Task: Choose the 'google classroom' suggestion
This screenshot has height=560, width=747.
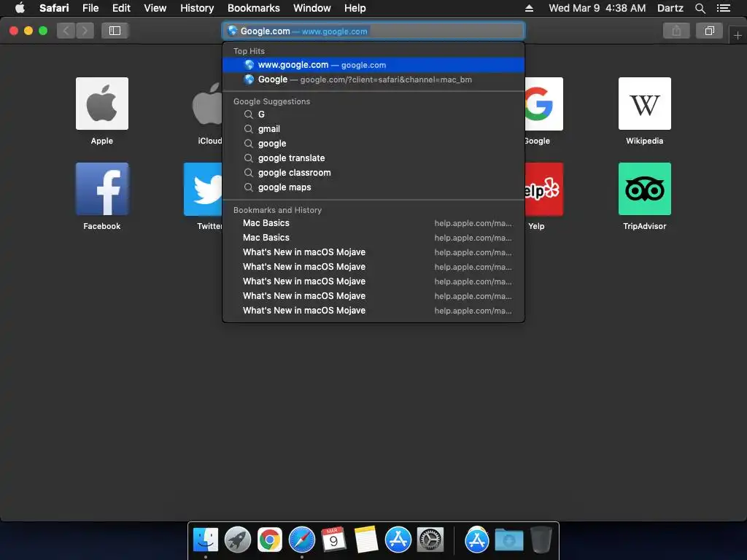Action: point(373,173)
